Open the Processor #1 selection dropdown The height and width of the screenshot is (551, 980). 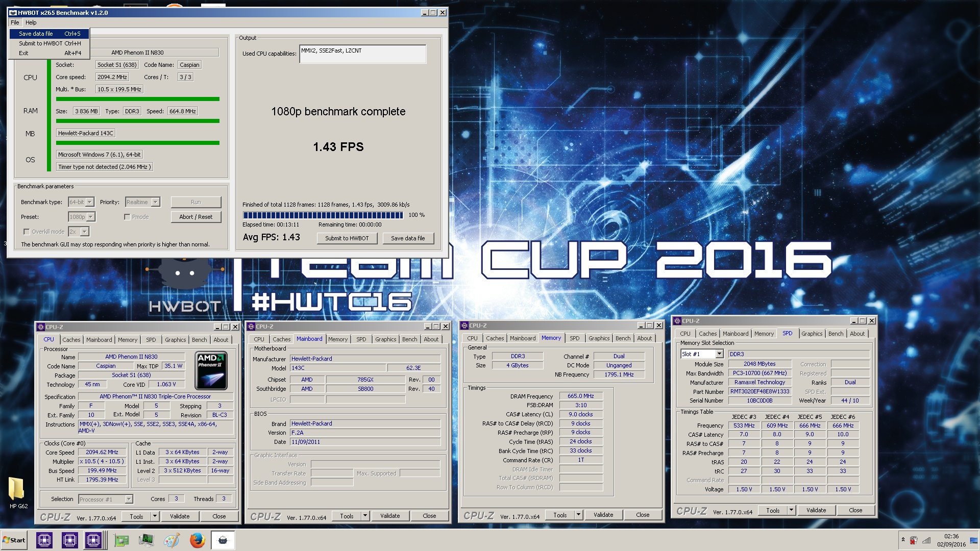(x=106, y=499)
